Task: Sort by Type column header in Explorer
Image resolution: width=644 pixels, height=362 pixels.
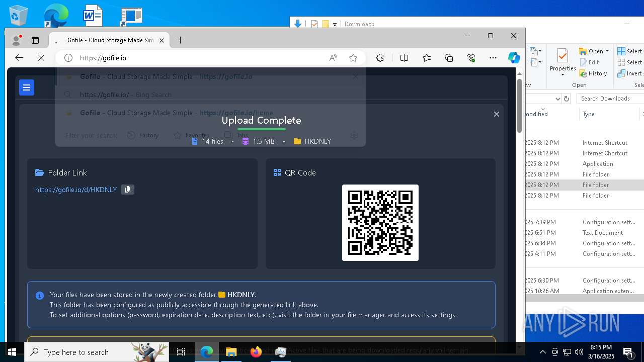Action: click(x=609, y=114)
